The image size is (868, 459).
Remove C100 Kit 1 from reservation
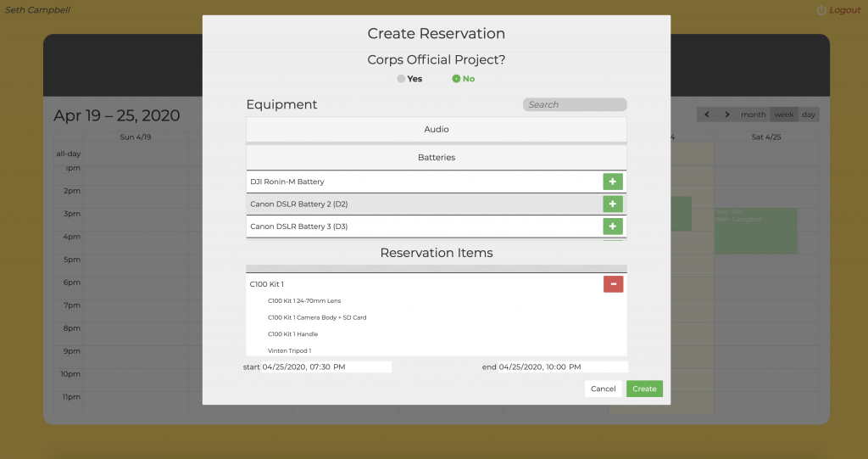pyautogui.click(x=612, y=284)
